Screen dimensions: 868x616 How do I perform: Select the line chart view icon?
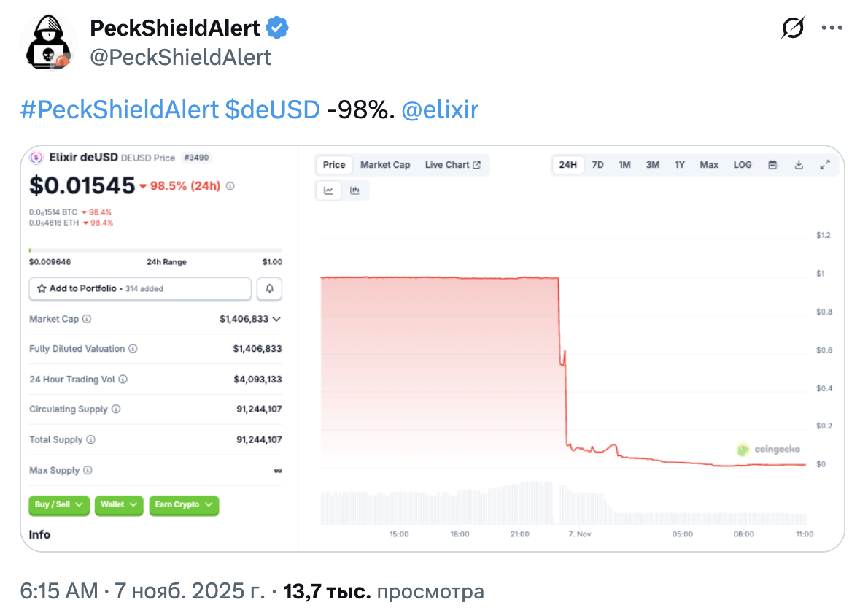329,190
